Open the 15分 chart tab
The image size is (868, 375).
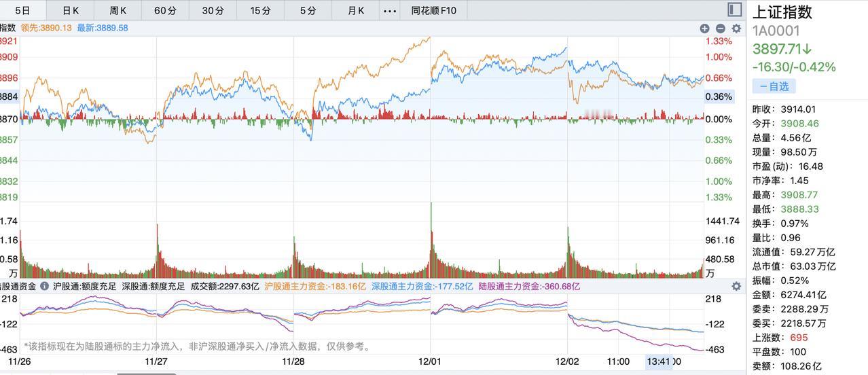[x=260, y=10]
